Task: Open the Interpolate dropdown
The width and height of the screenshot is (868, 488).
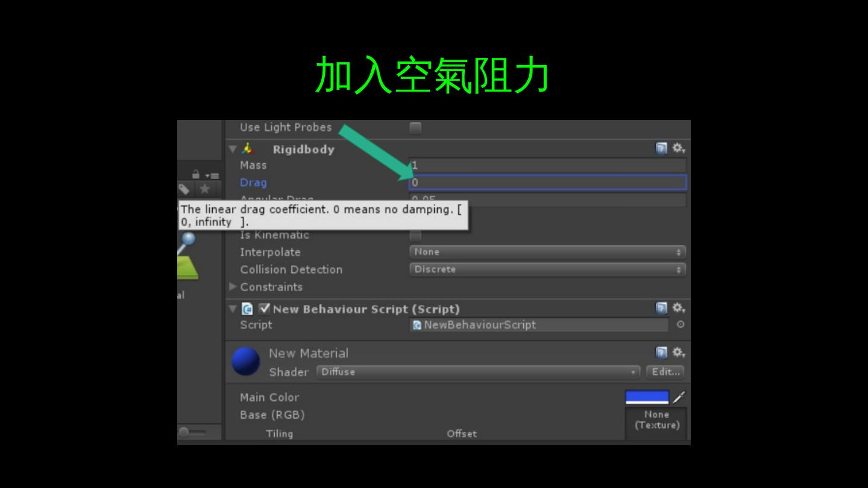Action: tap(547, 252)
